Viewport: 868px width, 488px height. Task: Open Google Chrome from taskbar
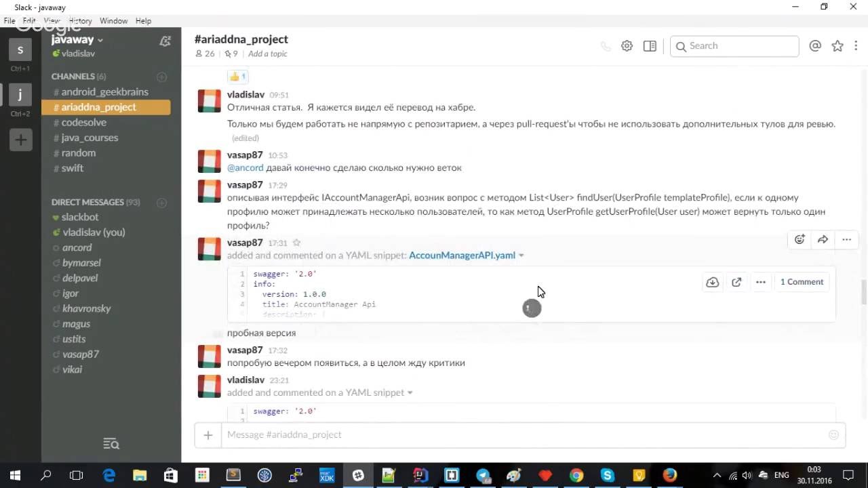coord(576,475)
